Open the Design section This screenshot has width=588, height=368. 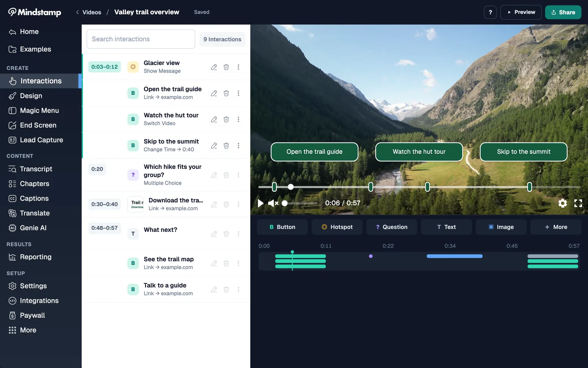[x=40, y=96]
